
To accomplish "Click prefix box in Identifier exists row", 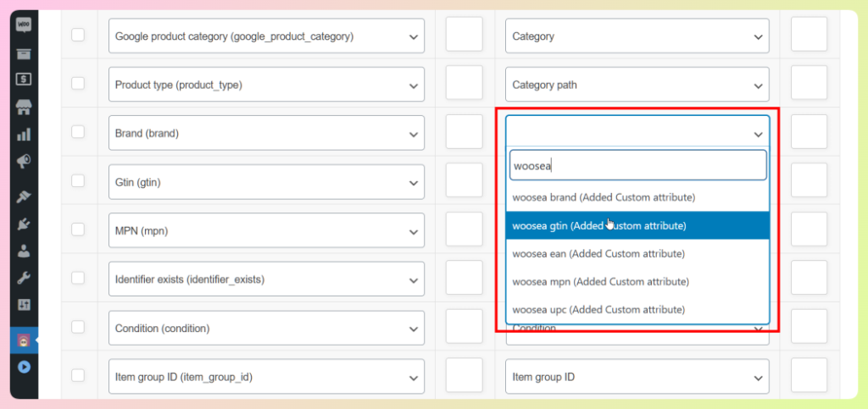I will click(x=464, y=278).
